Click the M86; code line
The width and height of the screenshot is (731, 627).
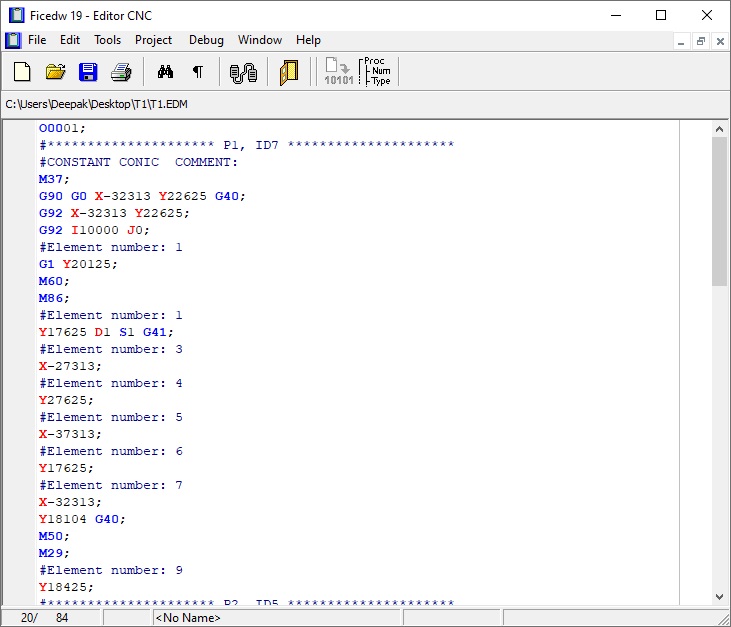coord(54,298)
